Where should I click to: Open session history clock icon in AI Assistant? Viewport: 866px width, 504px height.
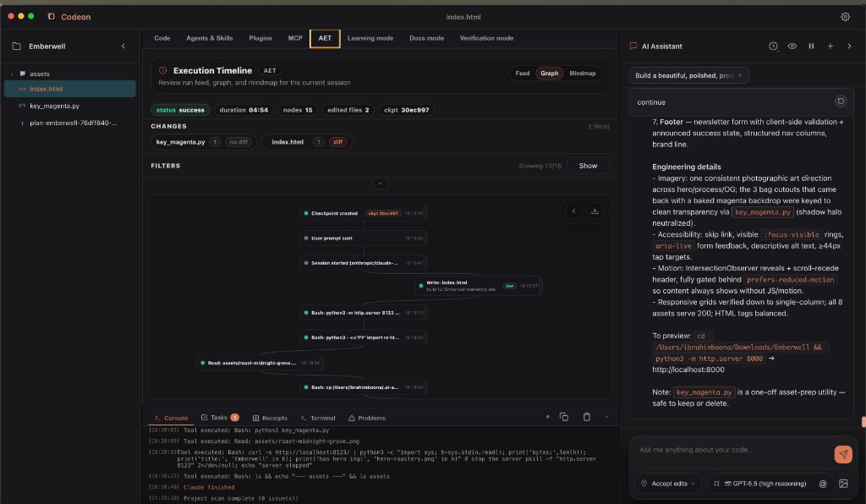click(x=773, y=47)
